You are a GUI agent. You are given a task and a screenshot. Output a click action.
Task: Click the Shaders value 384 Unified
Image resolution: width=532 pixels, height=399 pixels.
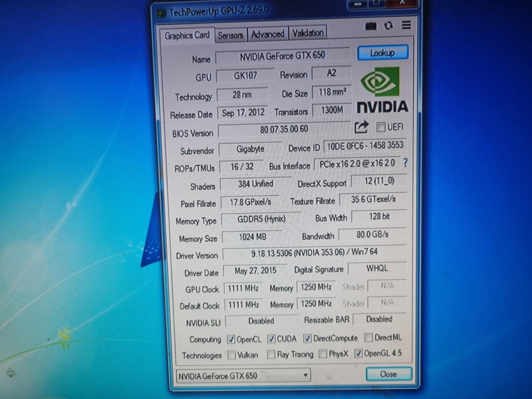(x=255, y=184)
